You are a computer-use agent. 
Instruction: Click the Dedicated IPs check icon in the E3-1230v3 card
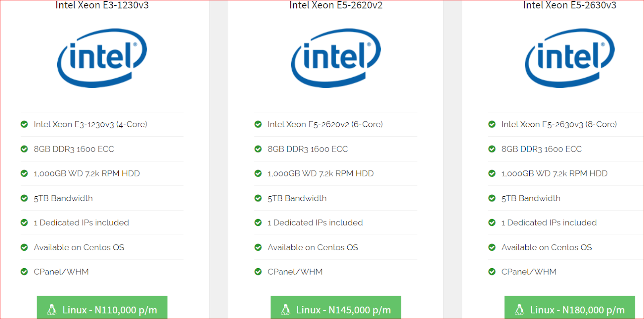click(x=24, y=222)
